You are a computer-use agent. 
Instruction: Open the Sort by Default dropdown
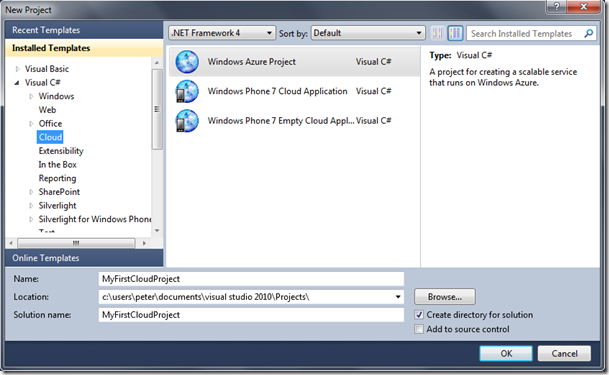tap(368, 33)
